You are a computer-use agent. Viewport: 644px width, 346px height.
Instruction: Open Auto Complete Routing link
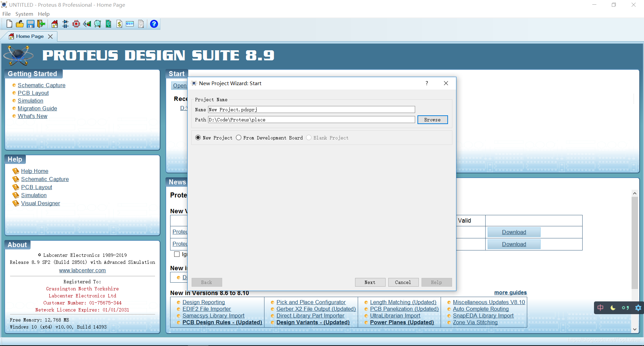(481, 309)
